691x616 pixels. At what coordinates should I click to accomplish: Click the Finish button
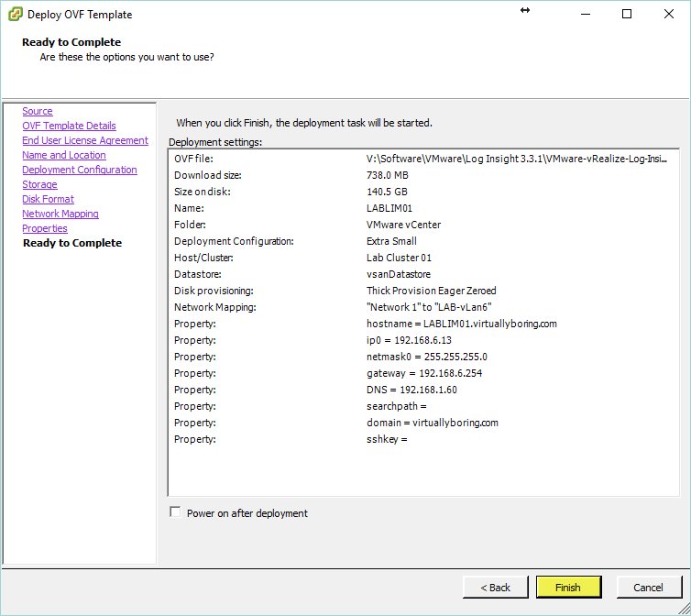coord(568,588)
